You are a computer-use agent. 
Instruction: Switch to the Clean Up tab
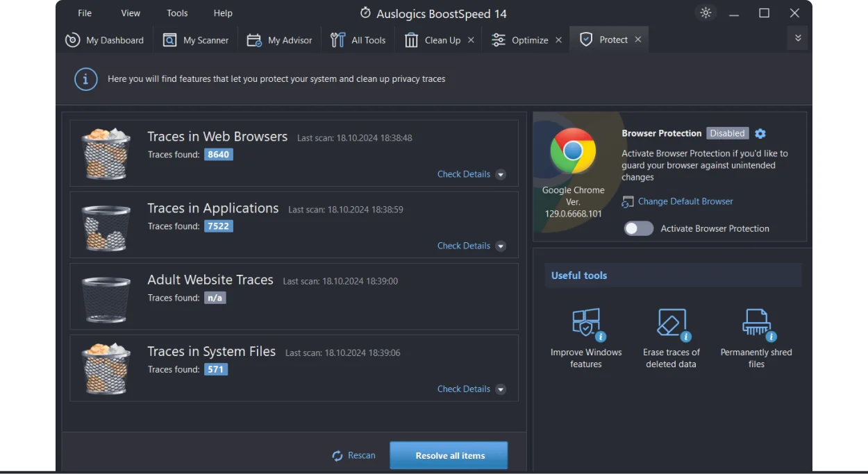[433, 40]
